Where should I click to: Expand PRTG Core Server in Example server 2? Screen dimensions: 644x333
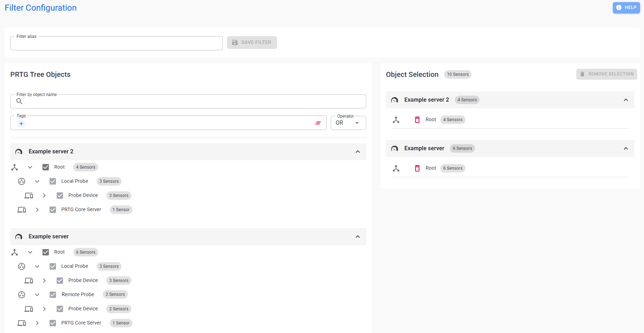(x=37, y=210)
